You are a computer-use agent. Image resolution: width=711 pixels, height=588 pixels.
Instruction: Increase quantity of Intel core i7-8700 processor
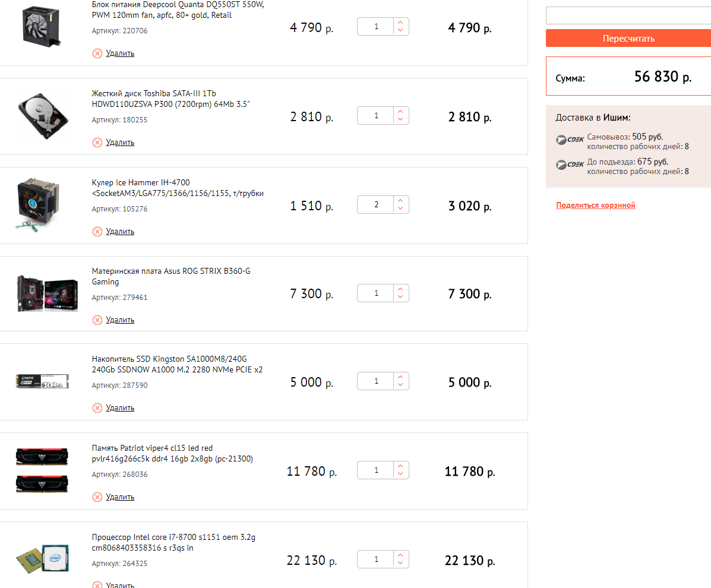[x=400, y=555]
